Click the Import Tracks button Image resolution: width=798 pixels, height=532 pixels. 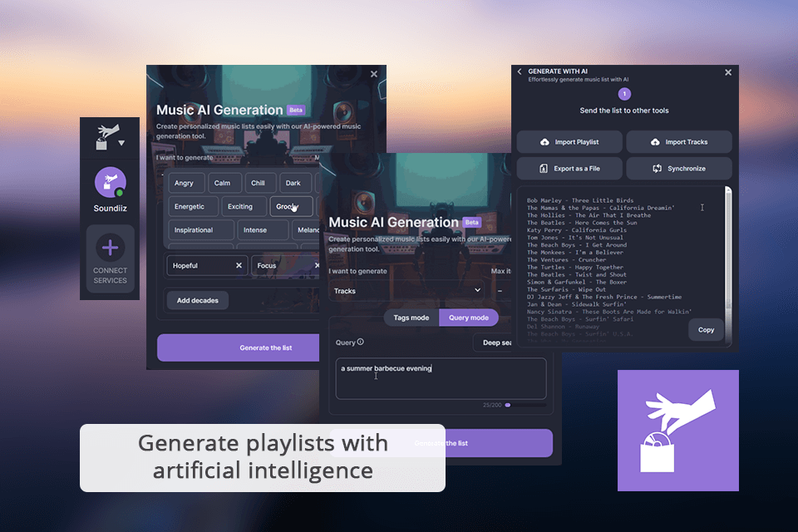[679, 142]
